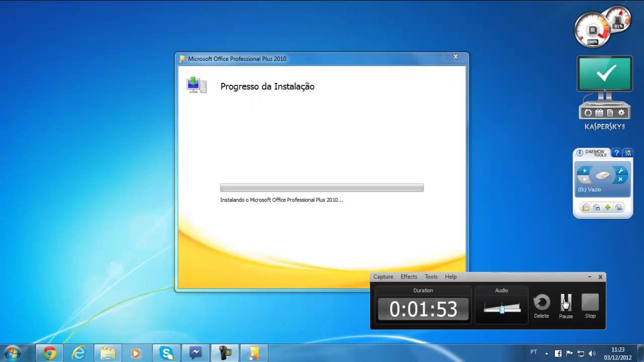Close the recorder window
The width and height of the screenshot is (644, 362).
[x=600, y=277]
